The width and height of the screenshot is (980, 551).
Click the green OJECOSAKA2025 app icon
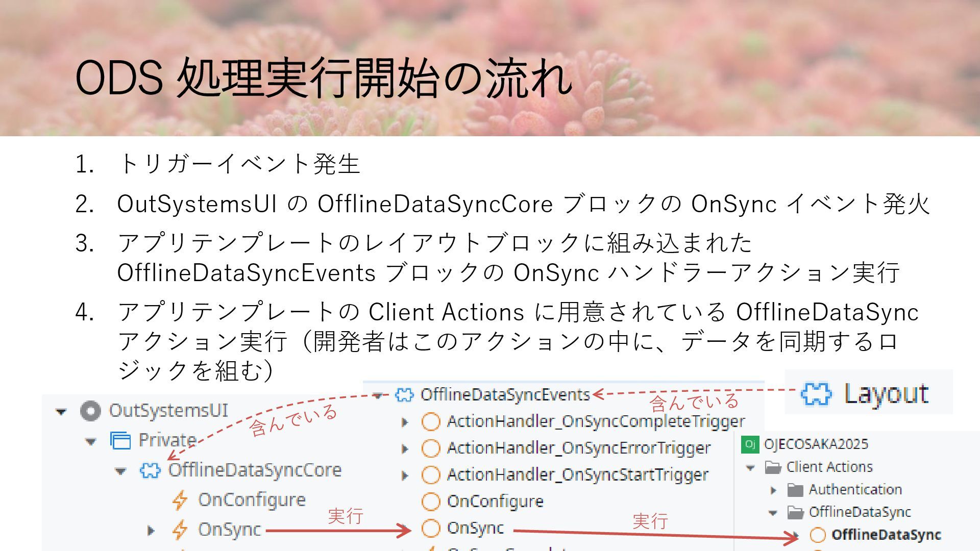[x=750, y=444]
